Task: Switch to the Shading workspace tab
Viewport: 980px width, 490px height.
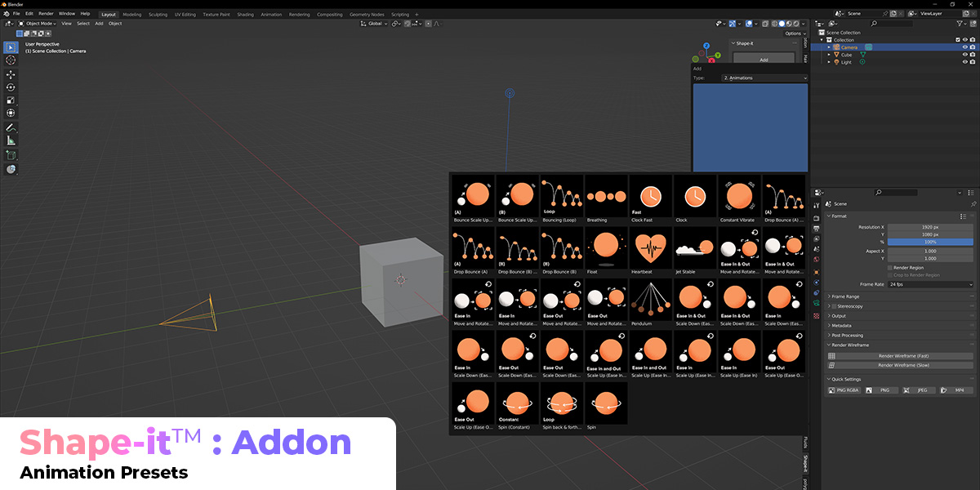Action: click(245, 15)
